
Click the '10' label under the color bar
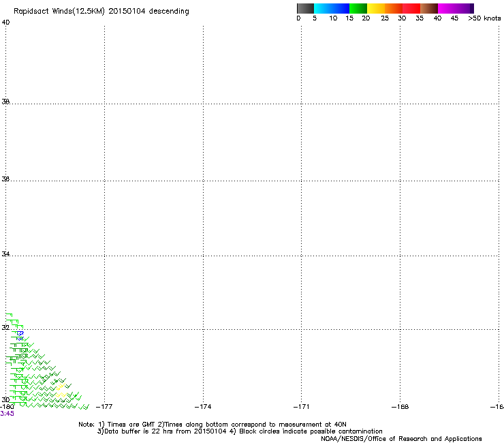click(x=333, y=18)
